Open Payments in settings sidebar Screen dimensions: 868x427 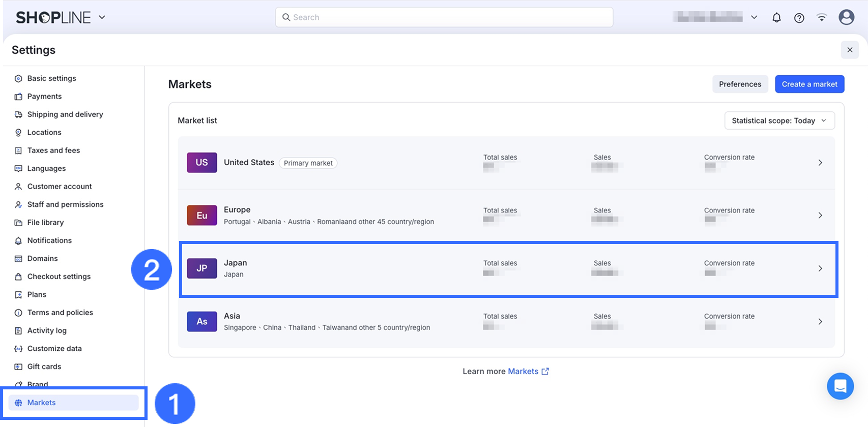(x=44, y=97)
